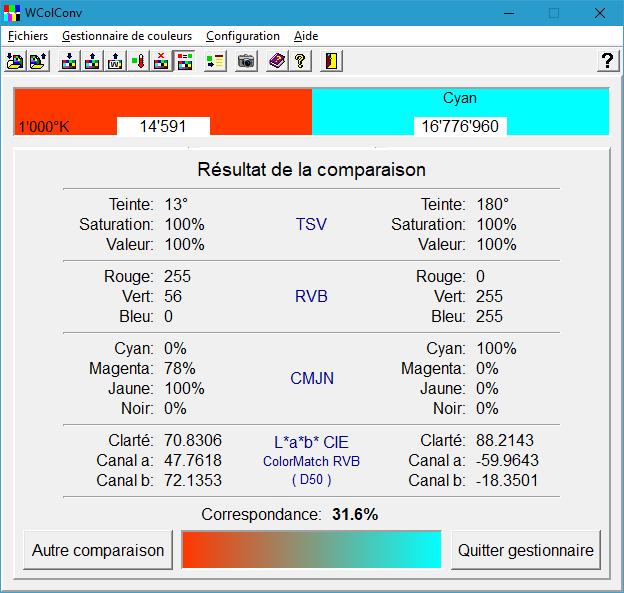Click the export color up-arrow icon
Screen dimensions: 624x593
(92, 61)
